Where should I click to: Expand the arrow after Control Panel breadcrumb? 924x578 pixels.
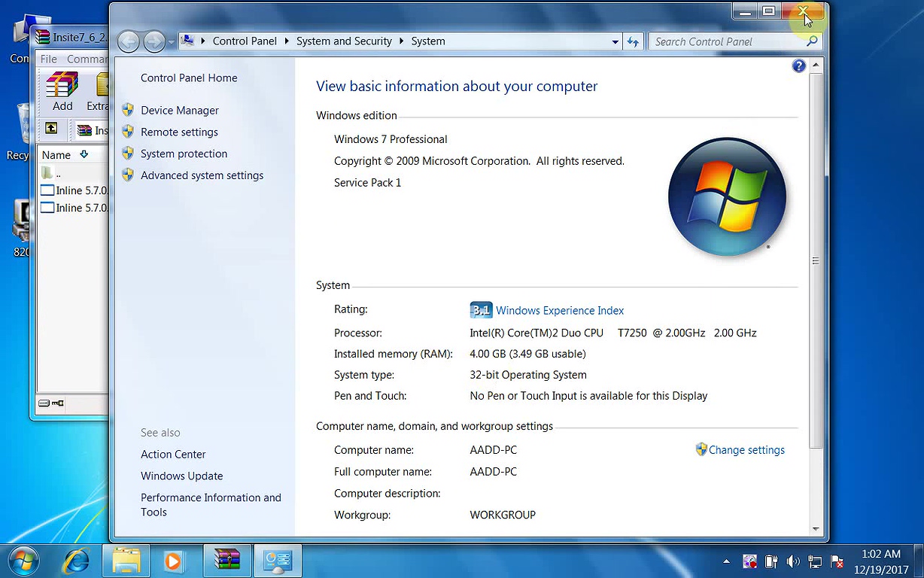click(x=287, y=41)
